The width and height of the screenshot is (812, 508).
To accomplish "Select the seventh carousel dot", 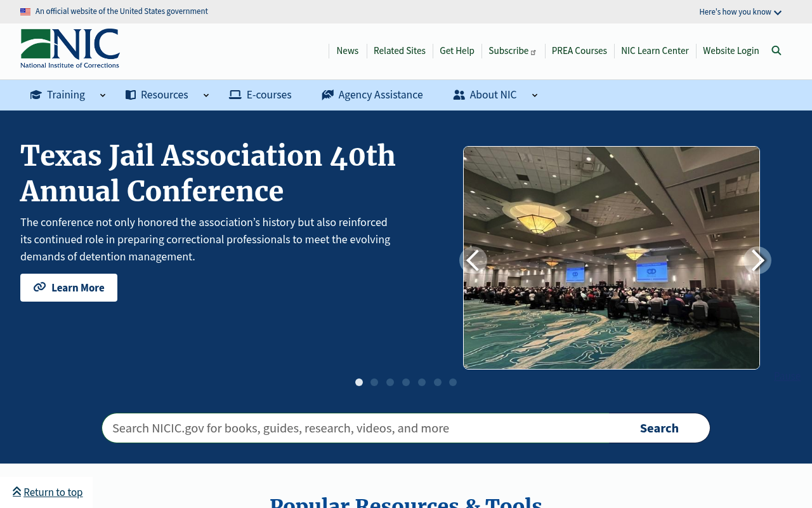I will tap(453, 382).
